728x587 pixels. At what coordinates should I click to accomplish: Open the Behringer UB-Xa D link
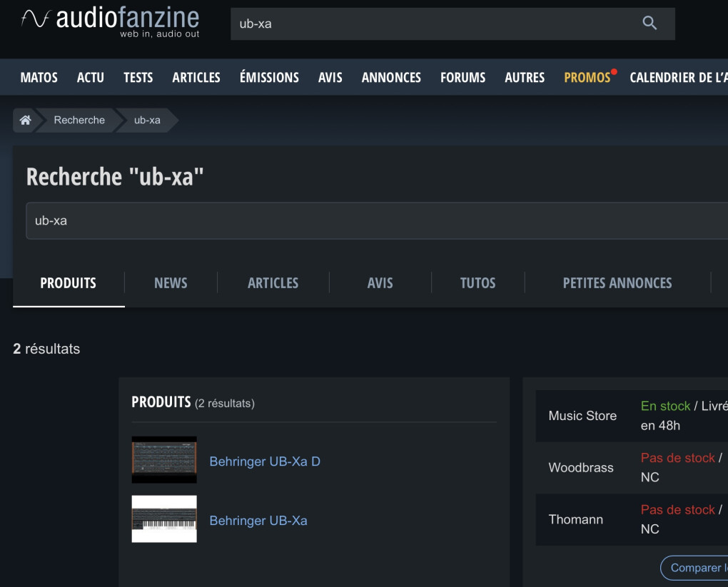coord(265,461)
